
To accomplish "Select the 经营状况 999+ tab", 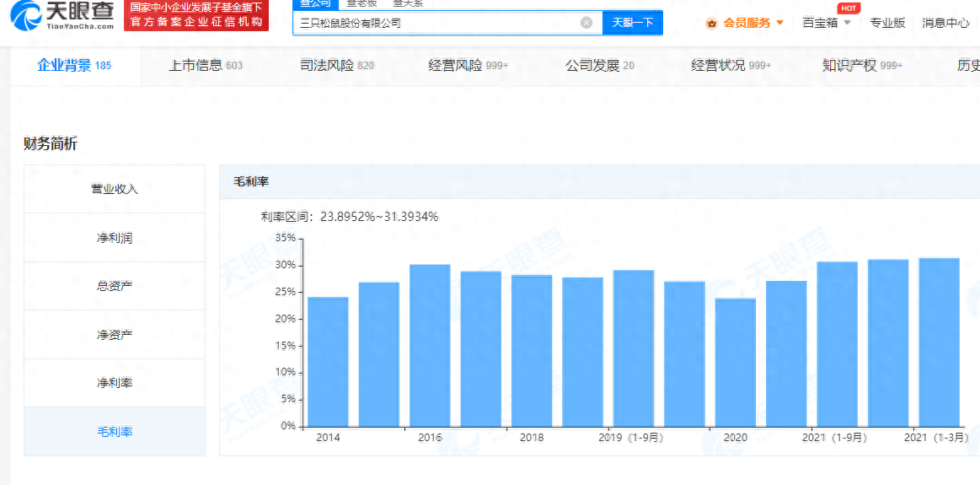I will [x=731, y=66].
